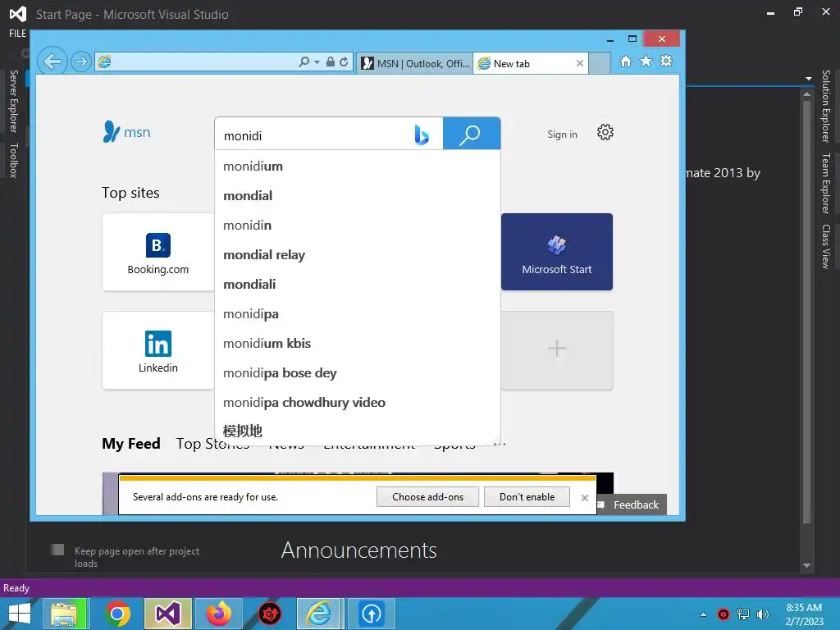Open the Windows Start button
Screen dimensions: 840x630
click(x=20, y=614)
